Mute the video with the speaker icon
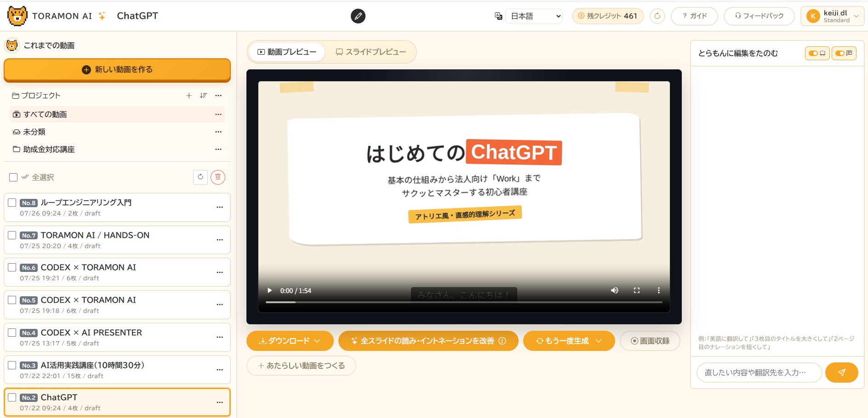Image resolution: width=868 pixels, height=418 pixels. 615,290
